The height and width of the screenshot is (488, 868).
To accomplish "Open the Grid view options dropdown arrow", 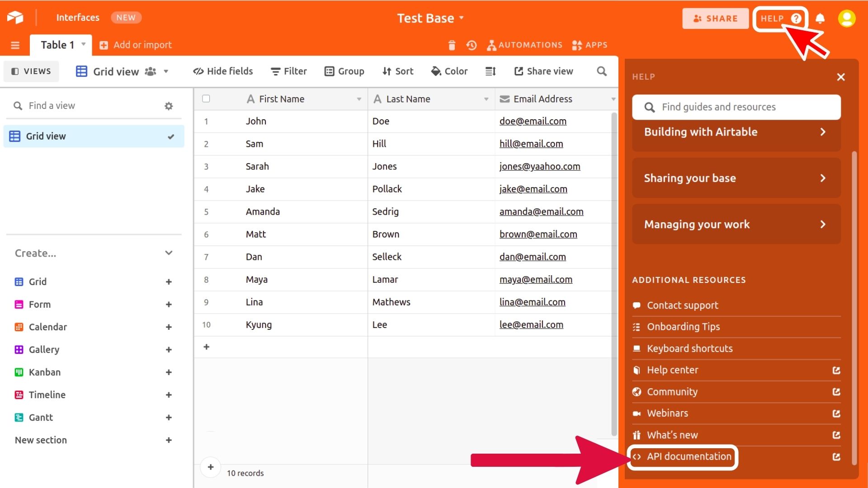I will coord(166,71).
